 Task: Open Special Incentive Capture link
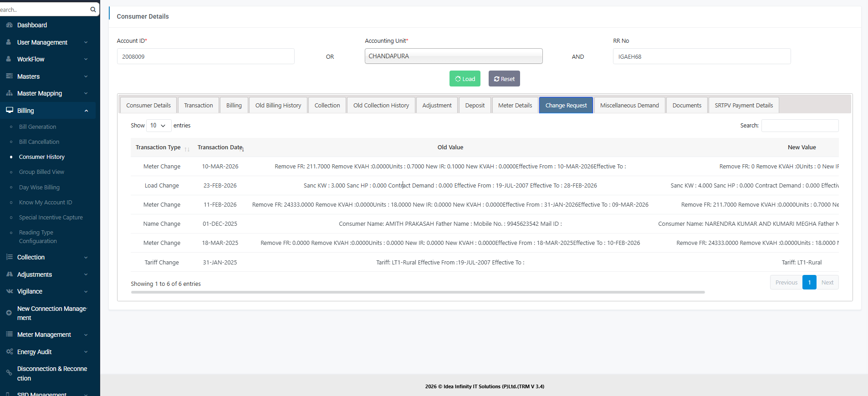point(51,217)
